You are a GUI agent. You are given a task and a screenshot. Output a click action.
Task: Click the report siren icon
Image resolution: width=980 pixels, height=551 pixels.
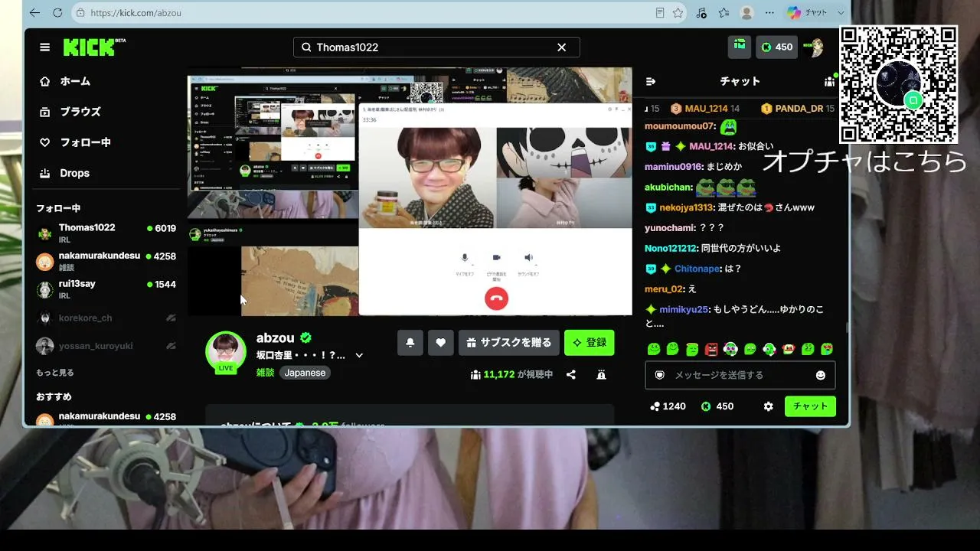(x=601, y=375)
